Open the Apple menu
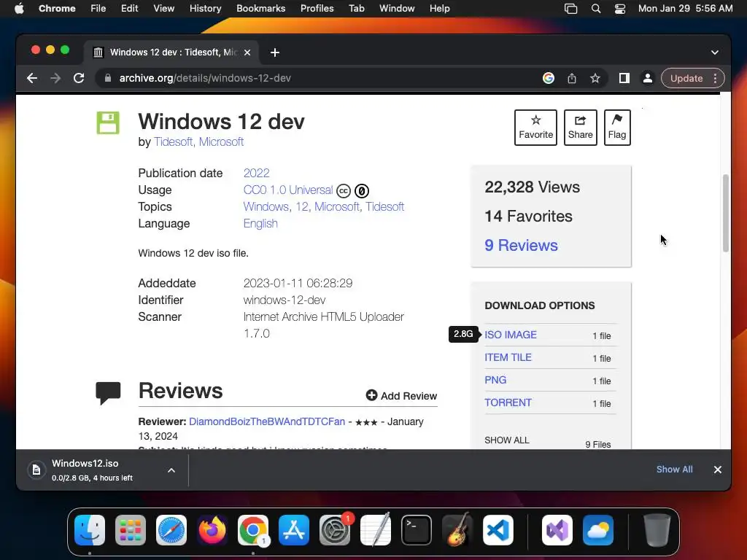The image size is (747, 560). (x=19, y=9)
